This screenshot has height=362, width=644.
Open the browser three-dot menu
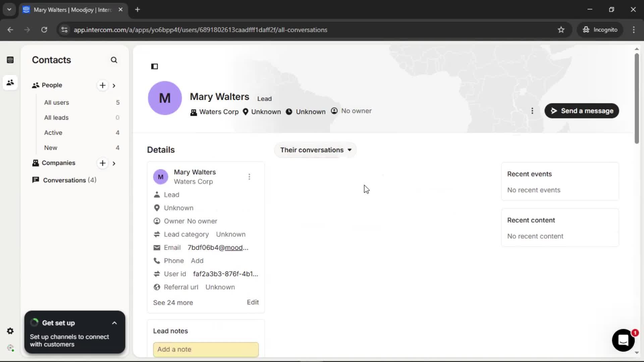tap(634, 30)
